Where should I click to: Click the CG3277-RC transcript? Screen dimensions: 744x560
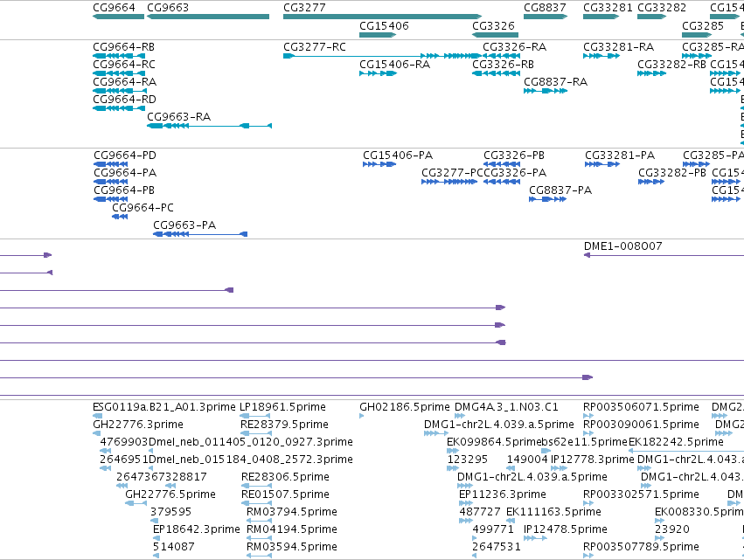click(x=382, y=56)
